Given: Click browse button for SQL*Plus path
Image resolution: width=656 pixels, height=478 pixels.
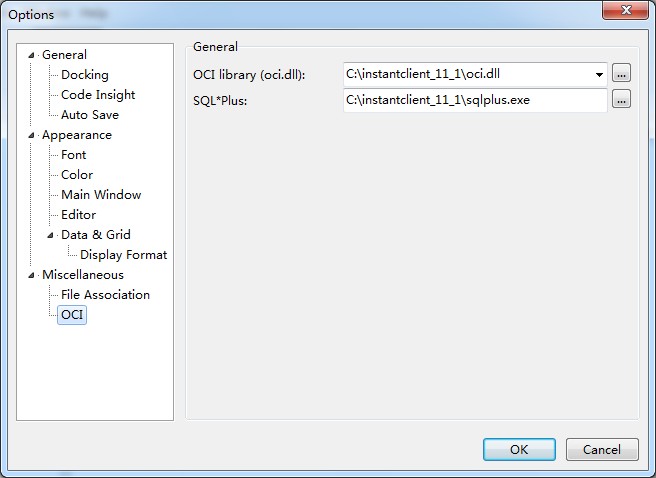Looking at the screenshot, I should click(621, 99).
